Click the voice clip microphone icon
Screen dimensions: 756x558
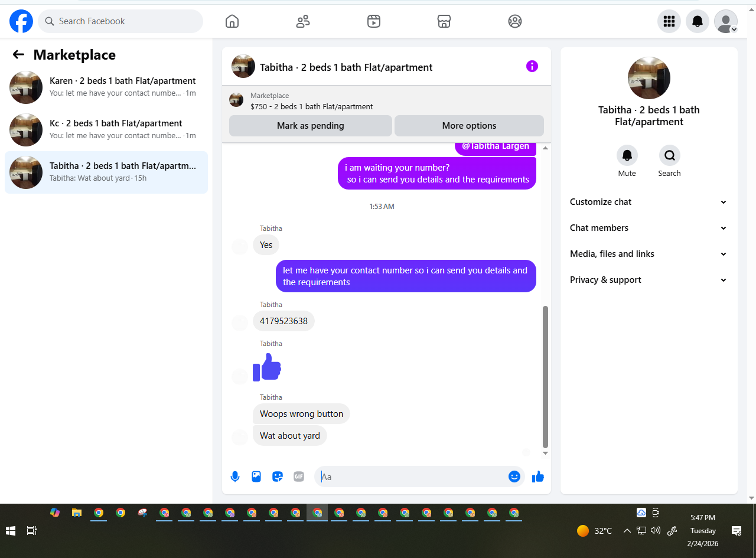(235, 477)
